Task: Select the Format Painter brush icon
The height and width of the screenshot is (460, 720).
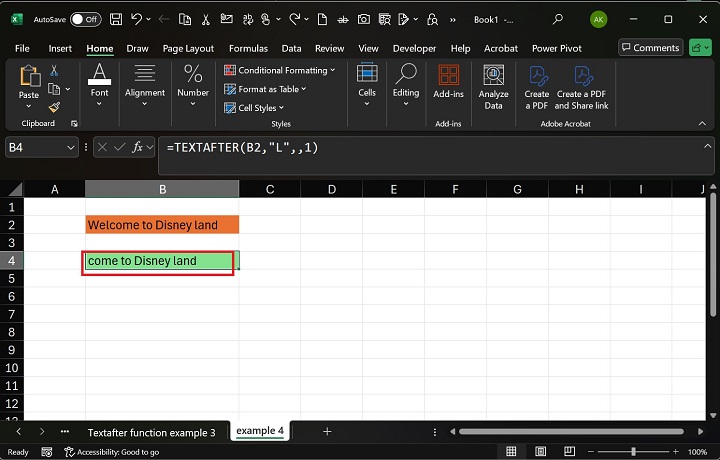Action: (54, 107)
